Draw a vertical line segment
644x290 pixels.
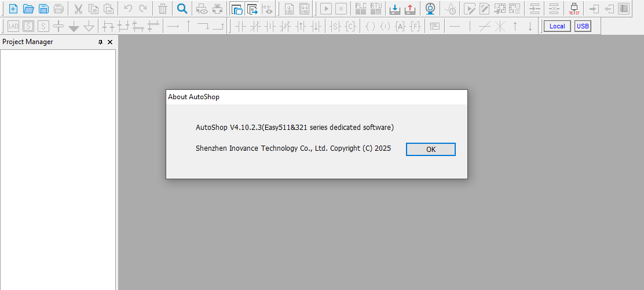tap(470, 26)
